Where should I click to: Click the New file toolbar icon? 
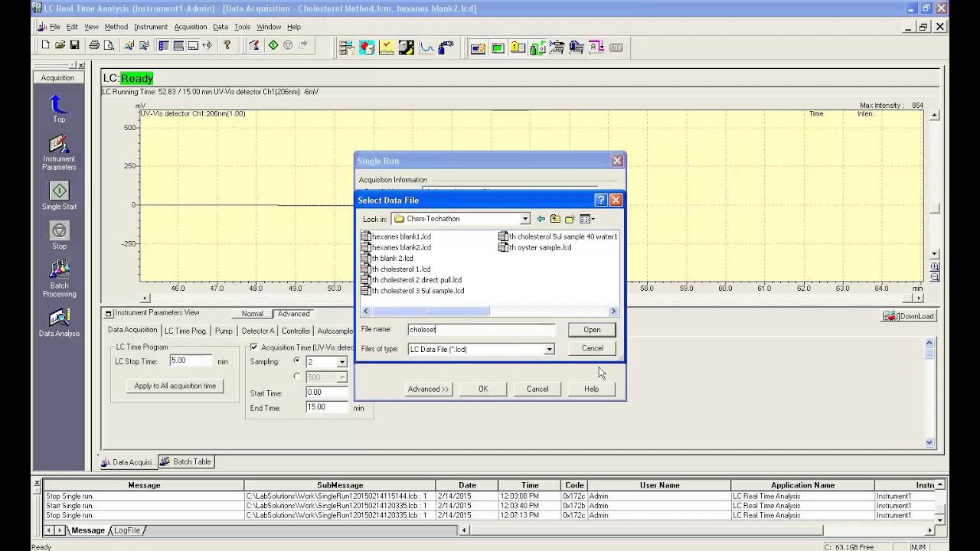[x=45, y=46]
